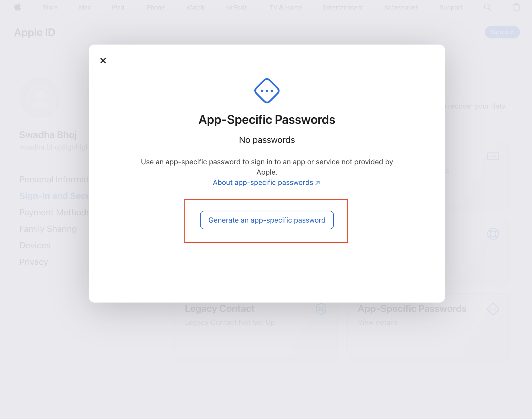Screen dimensions: 532x419
Task: Click the profile avatar picture
Action: (x=40, y=97)
